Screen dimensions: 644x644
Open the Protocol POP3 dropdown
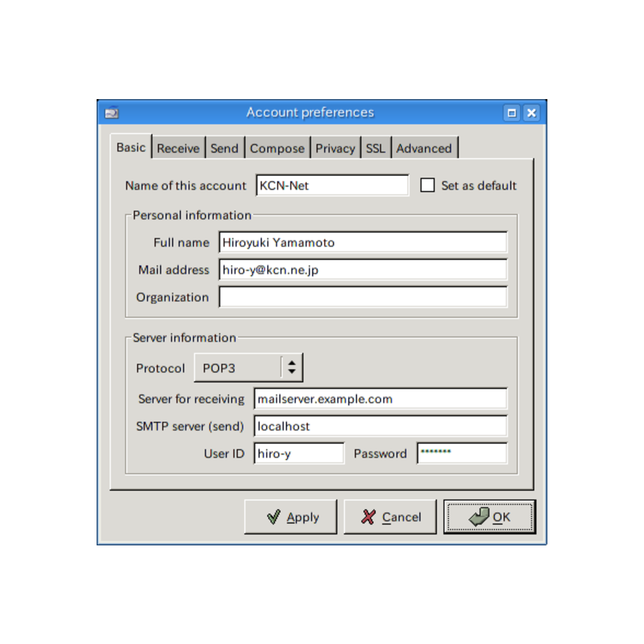coord(249,368)
